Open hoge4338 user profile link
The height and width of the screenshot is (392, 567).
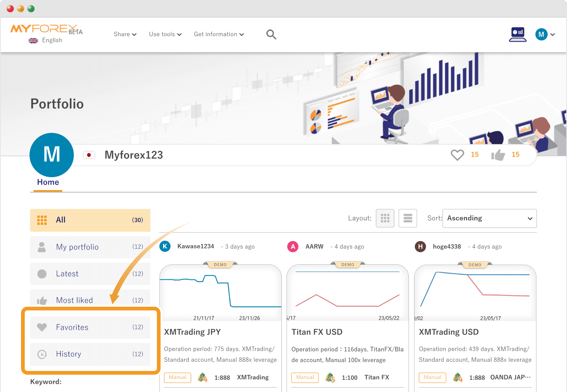(447, 247)
